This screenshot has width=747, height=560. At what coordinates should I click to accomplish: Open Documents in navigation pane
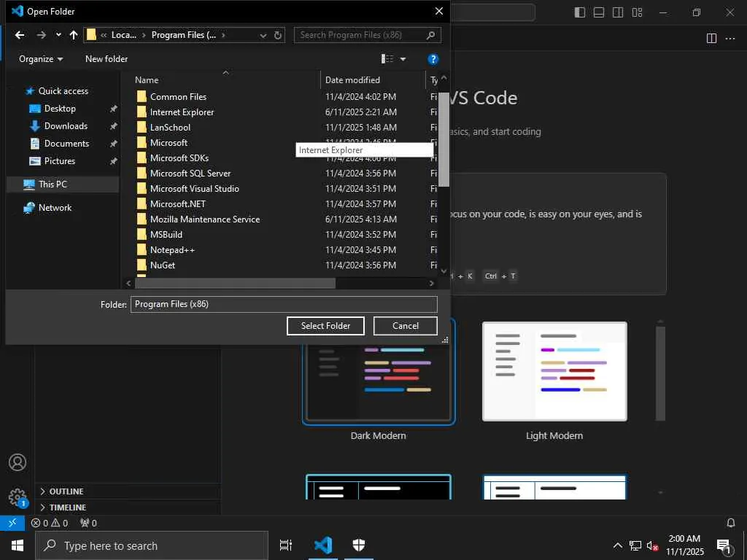click(66, 144)
